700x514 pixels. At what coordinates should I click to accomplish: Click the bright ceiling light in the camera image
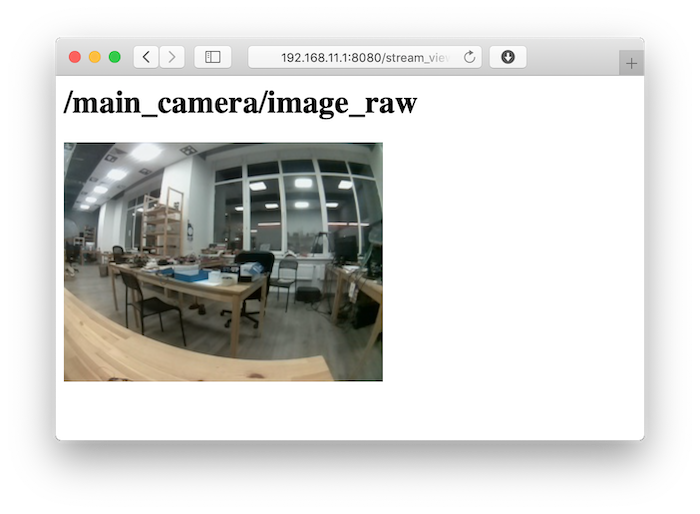(145, 152)
